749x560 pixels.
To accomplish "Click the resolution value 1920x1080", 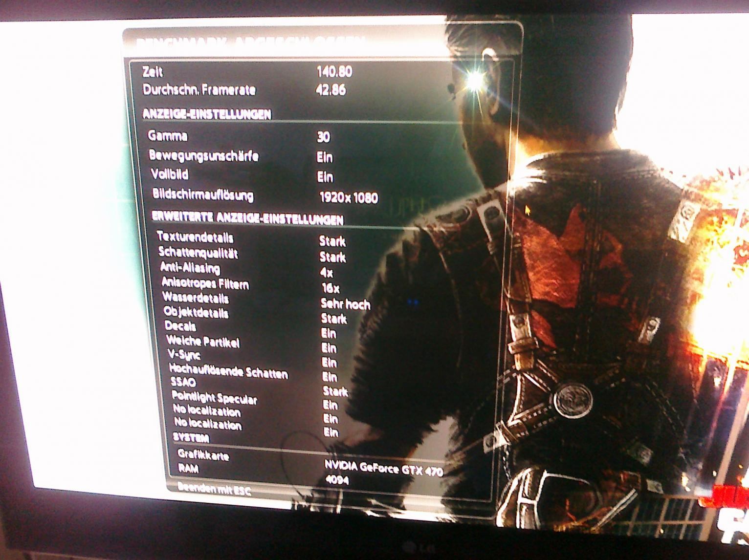I will point(349,197).
